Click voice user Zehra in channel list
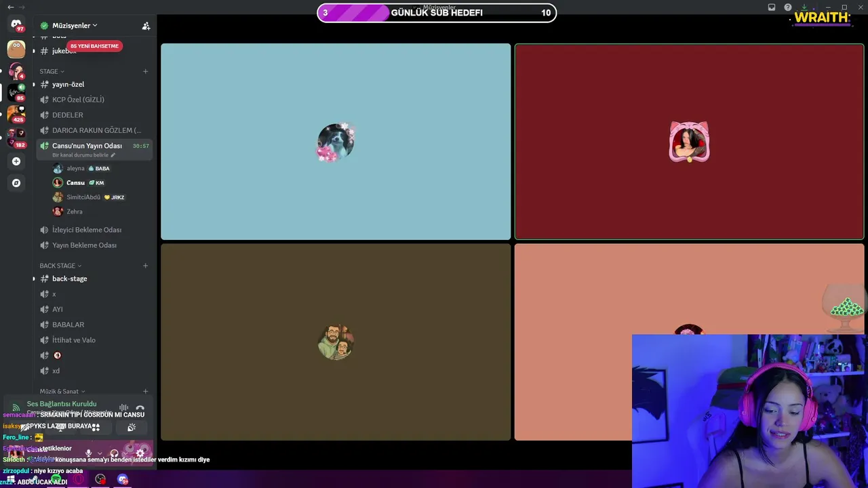This screenshot has width=868, height=488. point(100,211)
